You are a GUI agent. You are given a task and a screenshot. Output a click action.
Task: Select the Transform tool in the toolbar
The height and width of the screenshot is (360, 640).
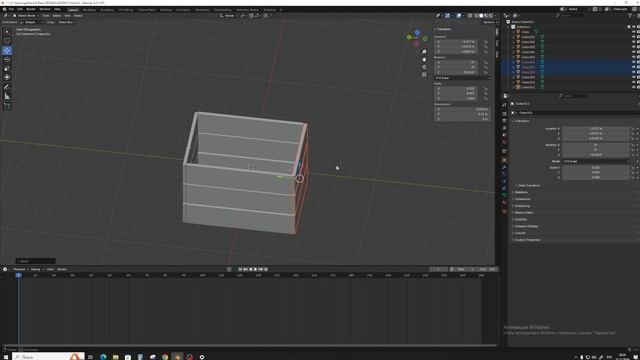7,78
